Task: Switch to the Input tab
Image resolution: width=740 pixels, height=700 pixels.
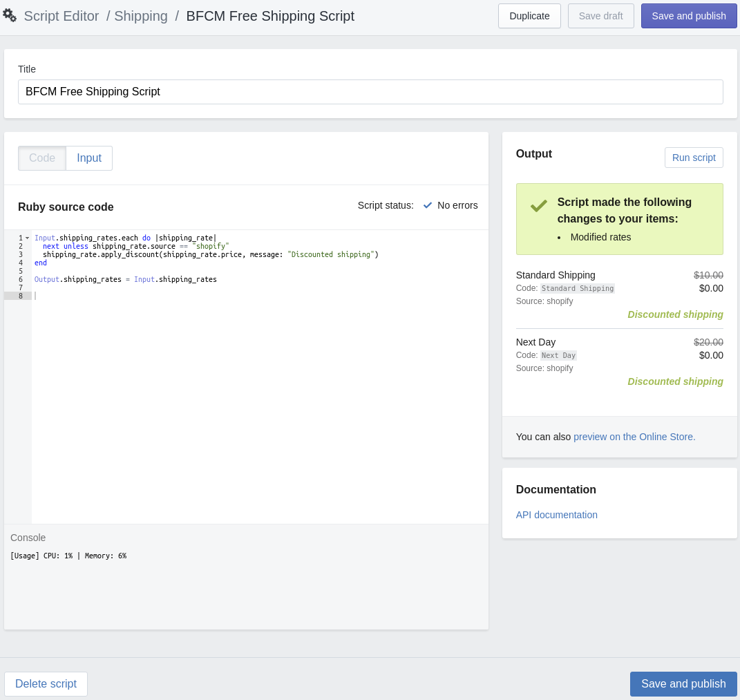Action: 89,158
